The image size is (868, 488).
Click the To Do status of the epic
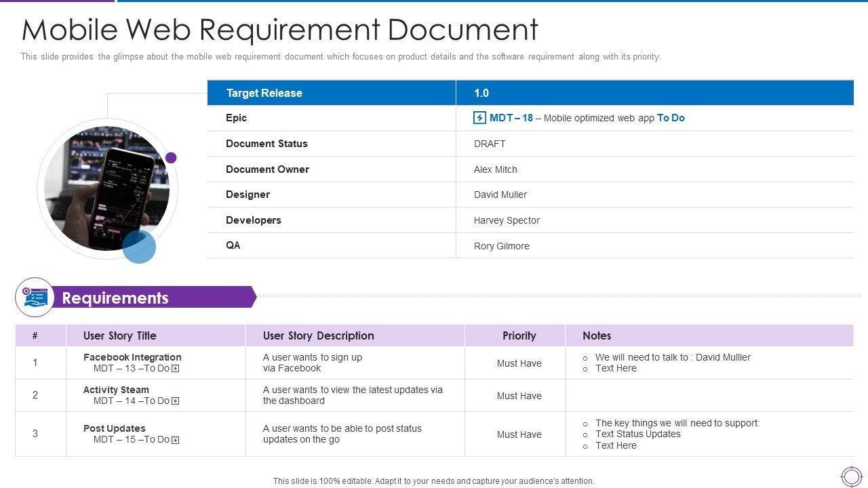671,118
